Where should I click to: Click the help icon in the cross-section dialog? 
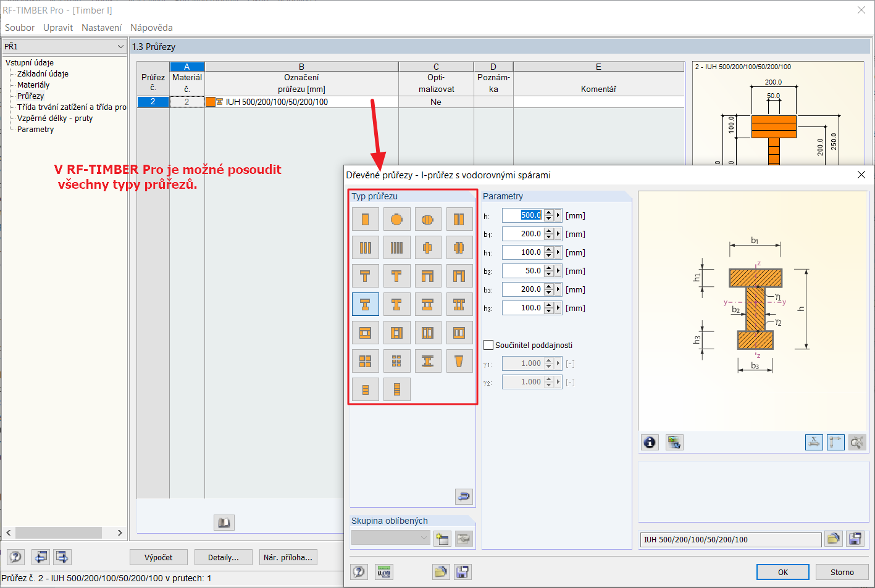tap(359, 572)
